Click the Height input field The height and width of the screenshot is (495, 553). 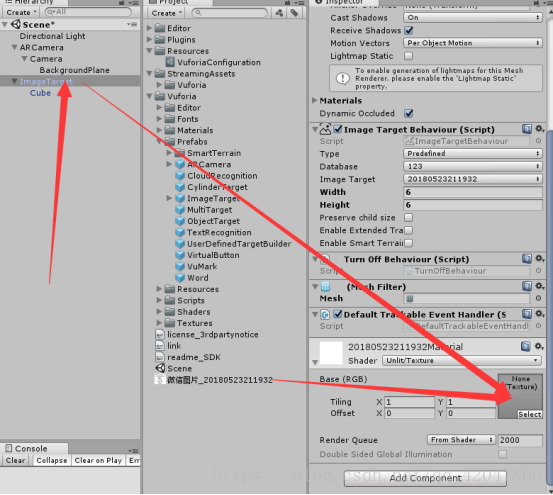pyautogui.click(x=473, y=205)
